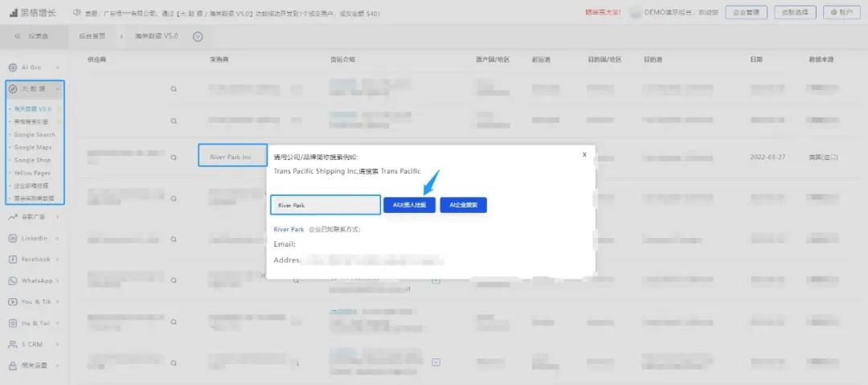The image size is (868, 385).
Task: Click the You & Tik video icon
Action: [x=13, y=301]
